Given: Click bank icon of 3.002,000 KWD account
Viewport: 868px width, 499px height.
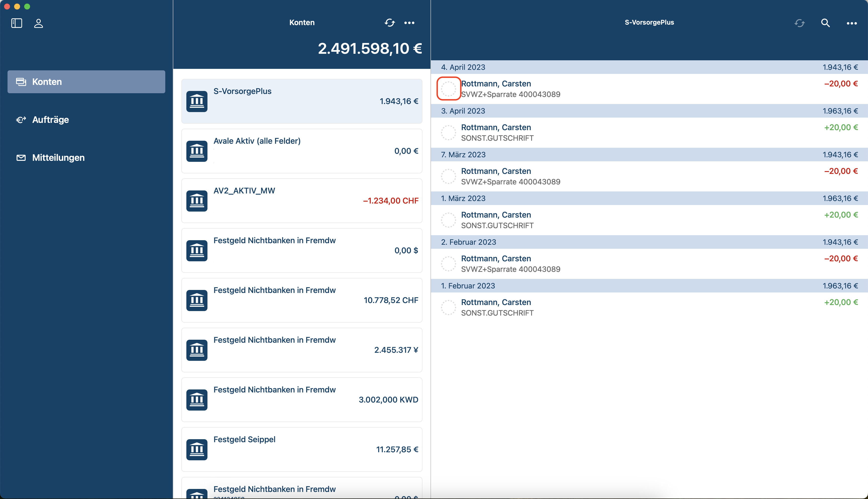Looking at the screenshot, I should click(x=197, y=400).
